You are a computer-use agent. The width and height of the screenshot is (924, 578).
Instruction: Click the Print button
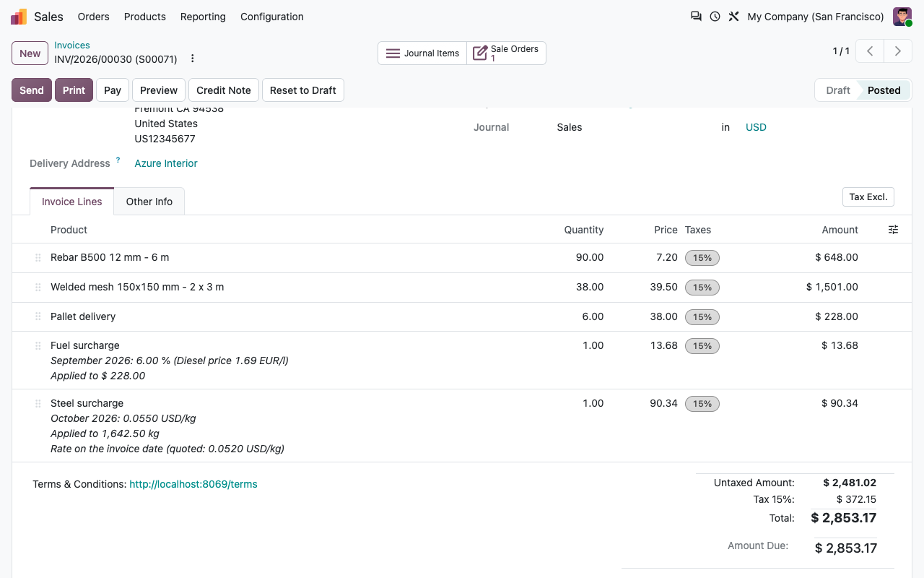pyautogui.click(x=74, y=90)
